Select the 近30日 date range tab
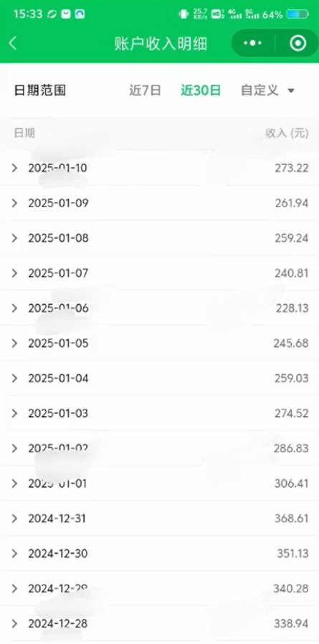 coord(201,90)
